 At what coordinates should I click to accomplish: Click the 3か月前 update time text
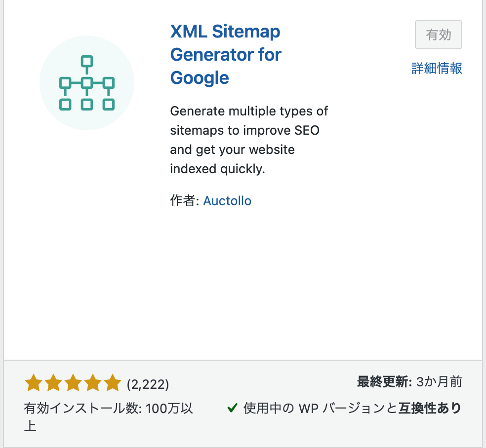point(439,382)
